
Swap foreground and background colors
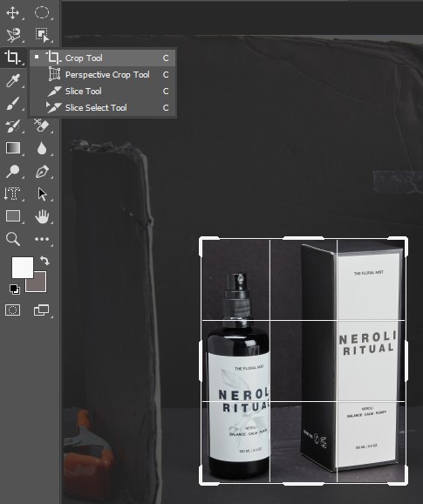click(44, 260)
